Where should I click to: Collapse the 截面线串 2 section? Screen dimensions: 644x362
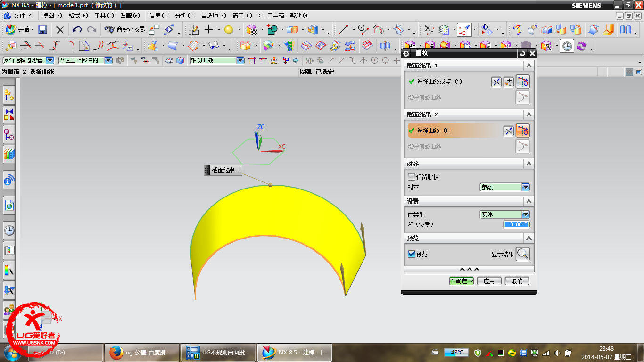(529, 115)
